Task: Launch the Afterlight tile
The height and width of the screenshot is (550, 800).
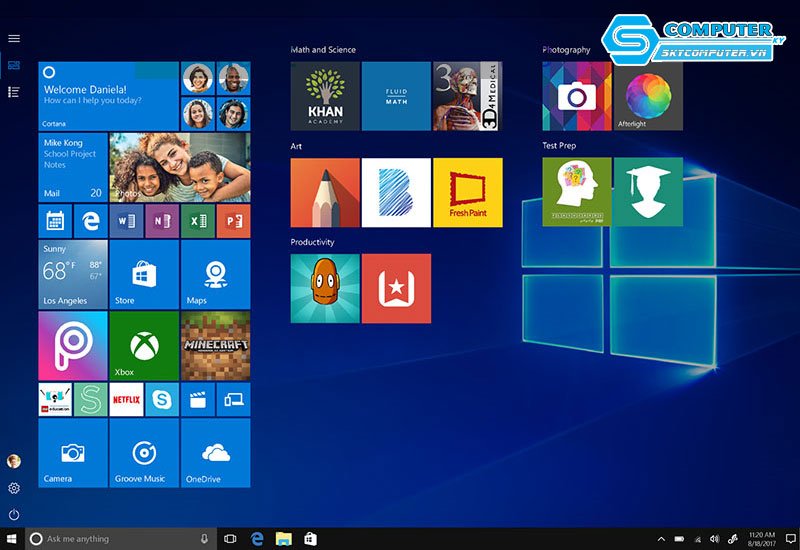Action: (648, 96)
